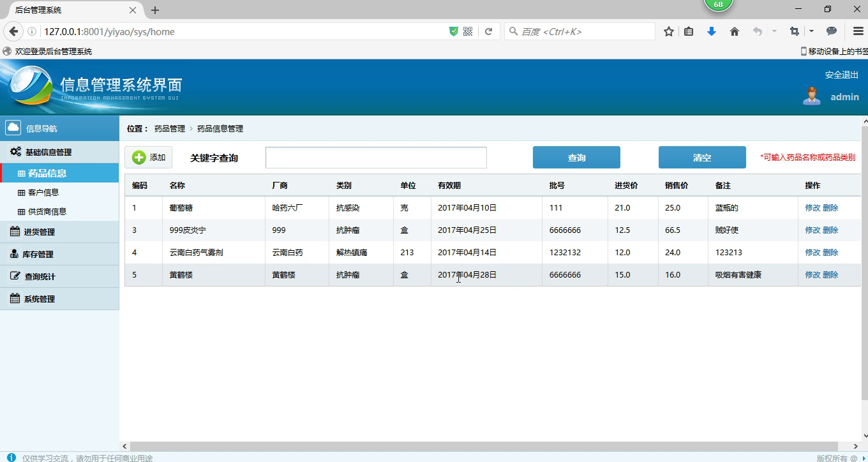This screenshot has height=462, width=868.
Task: Click the 1232132 batch number cell
Action: click(x=565, y=252)
